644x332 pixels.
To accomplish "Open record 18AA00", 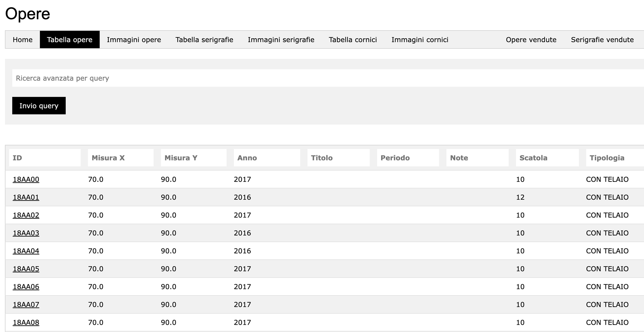I will click(26, 180).
